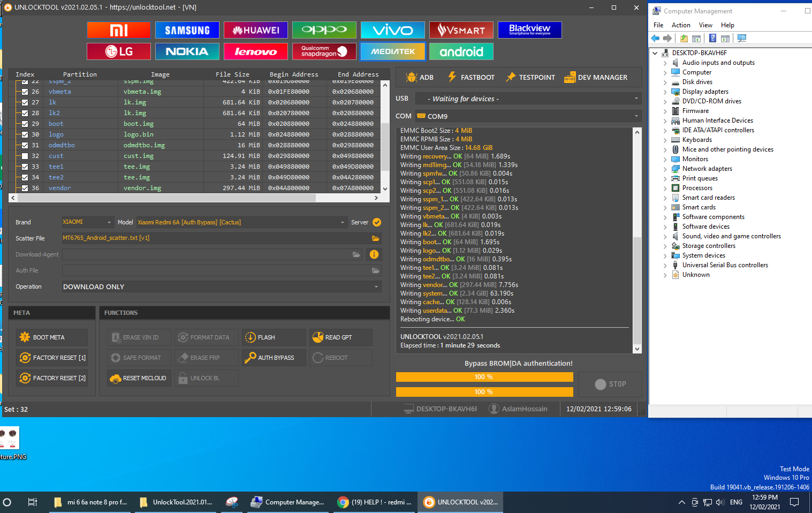Expand Universal Serial Bus controllers node
Viewport: 812px width, 513px height.
(x=665, y=265)
